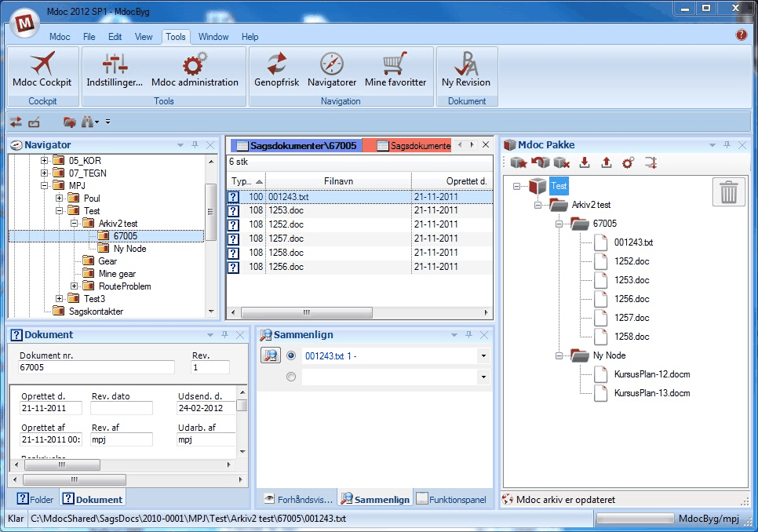The height and width of the screenshot is (532, 758).
Task: Select the empty second compare radio button
Action: (291, 377)
